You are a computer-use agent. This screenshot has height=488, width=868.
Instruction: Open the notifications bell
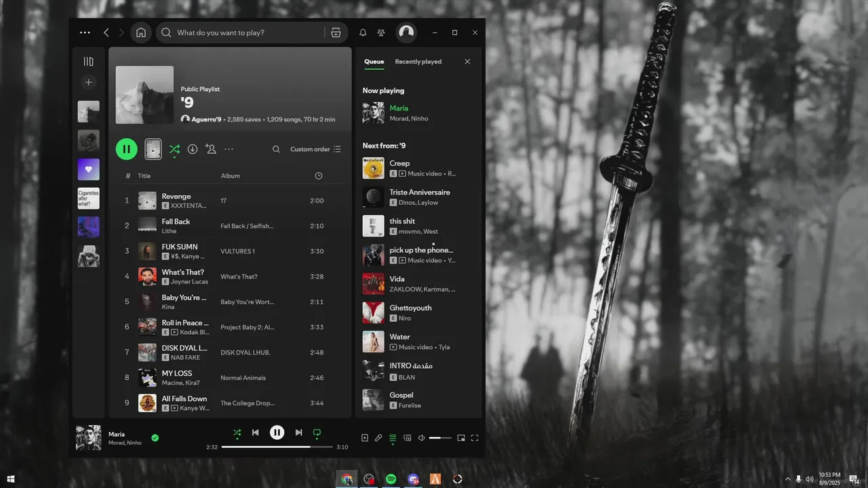point(363,33)
